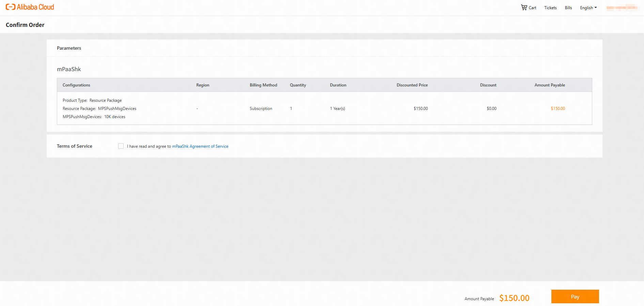The width and height of the screenshot is (644, 306).
Task: Click the mPaaShk product name
Action: pos(69,69)
